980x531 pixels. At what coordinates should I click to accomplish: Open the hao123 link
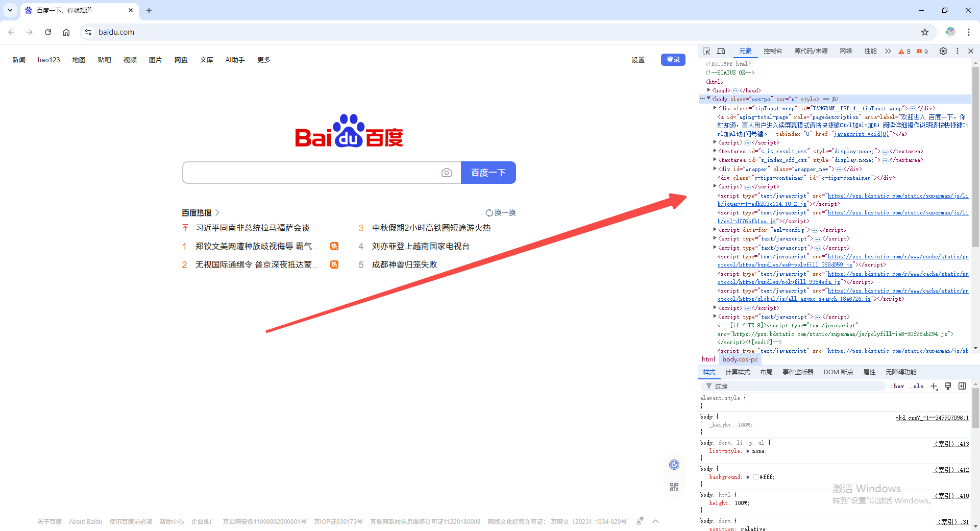tap(49, 60)
